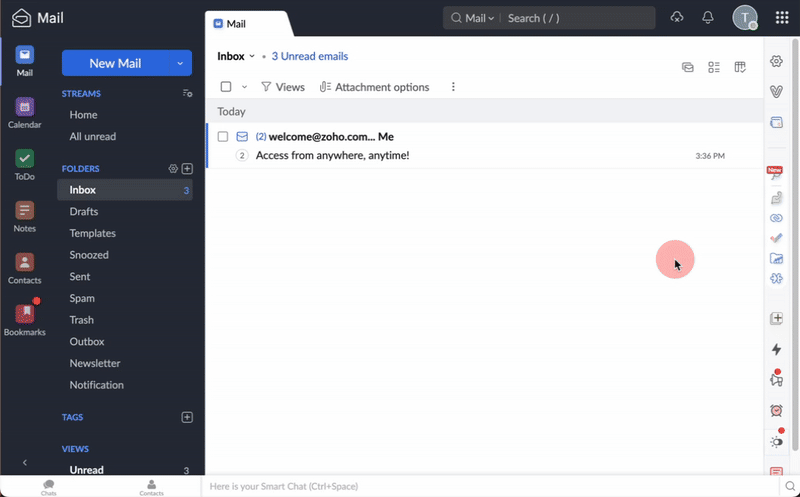Open the Calendar app in sidebar

24,108
